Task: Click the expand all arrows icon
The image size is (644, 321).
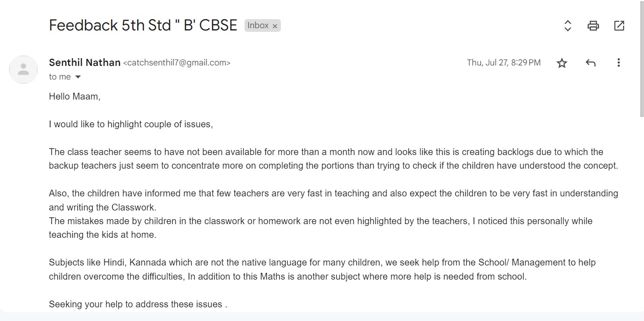Action: coord(567,25)
